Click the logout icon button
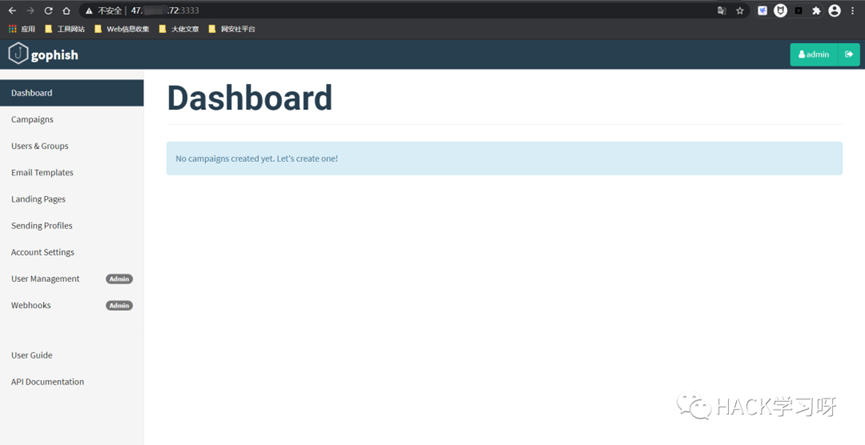865x445 pixels. 849,54
